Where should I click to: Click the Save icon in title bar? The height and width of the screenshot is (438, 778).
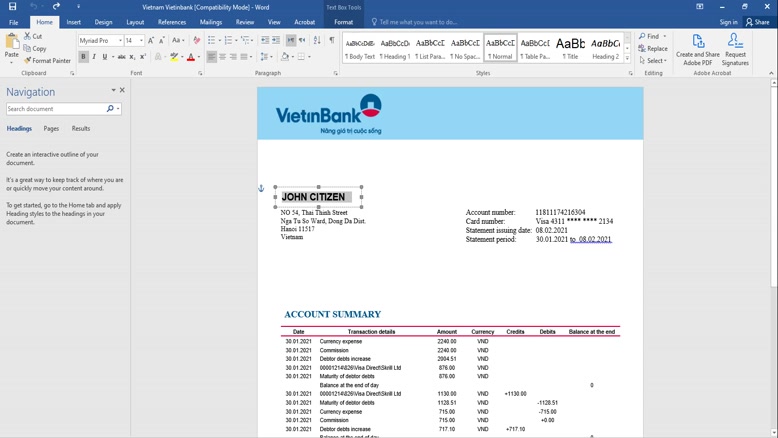tap(12, 6)
